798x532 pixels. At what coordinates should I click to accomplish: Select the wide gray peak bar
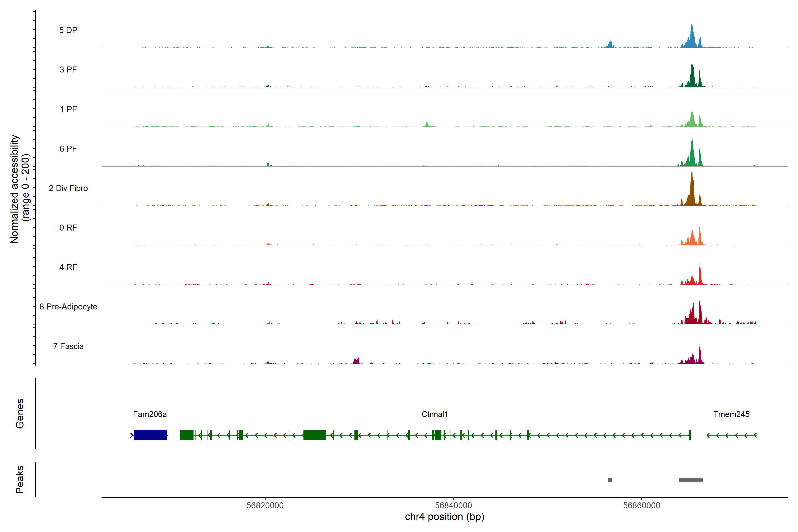coord(691,480)
